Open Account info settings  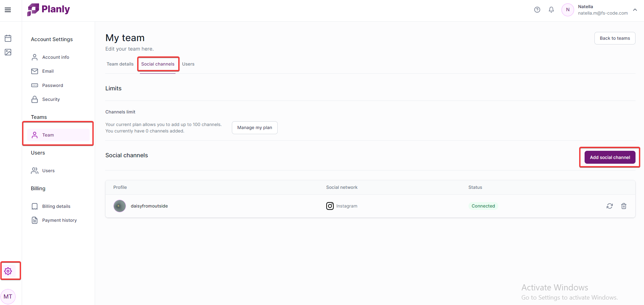[x=58, y=57]
